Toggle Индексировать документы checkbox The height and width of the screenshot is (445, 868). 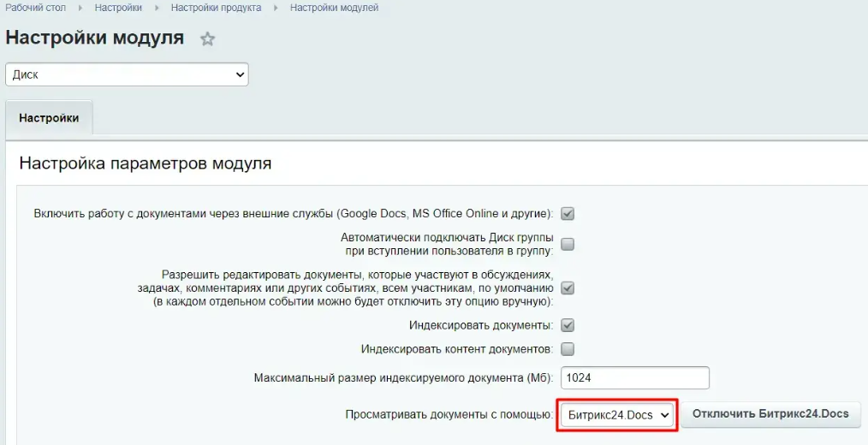click(x=568, y=325)
